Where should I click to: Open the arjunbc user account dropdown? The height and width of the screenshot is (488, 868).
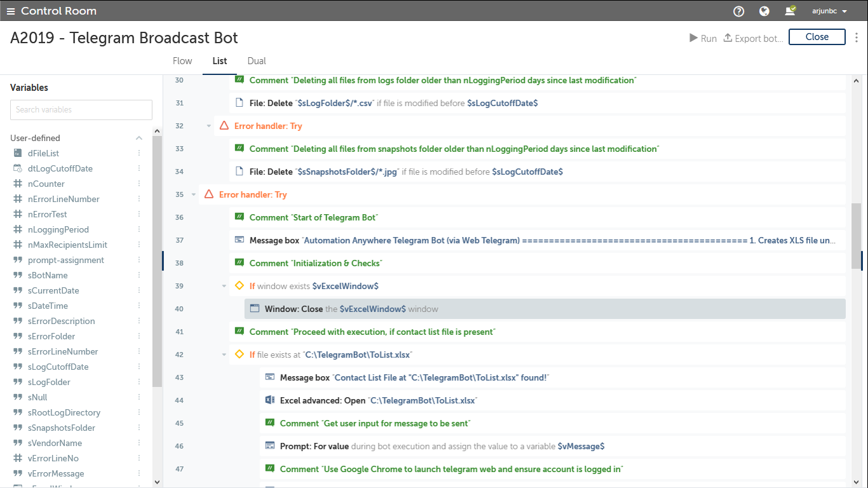829,11
